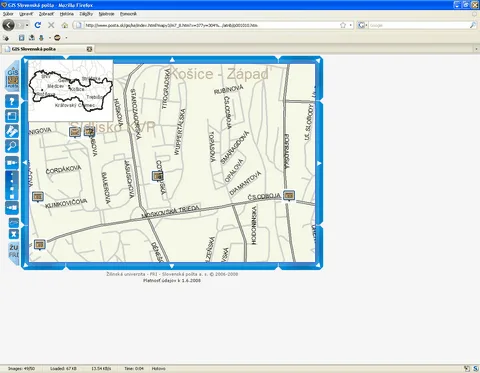
Task: Click the overview minimap of the Košice region
Action: [x=71, y=90]
